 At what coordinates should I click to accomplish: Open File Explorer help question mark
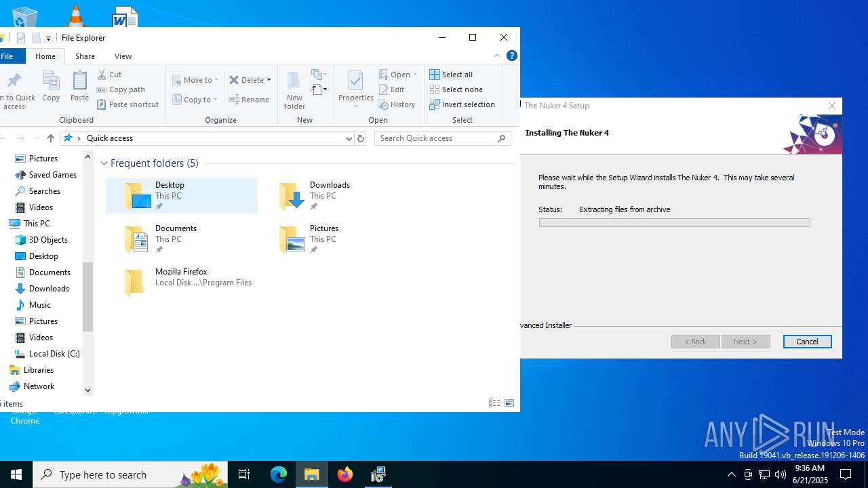(512, 56)
